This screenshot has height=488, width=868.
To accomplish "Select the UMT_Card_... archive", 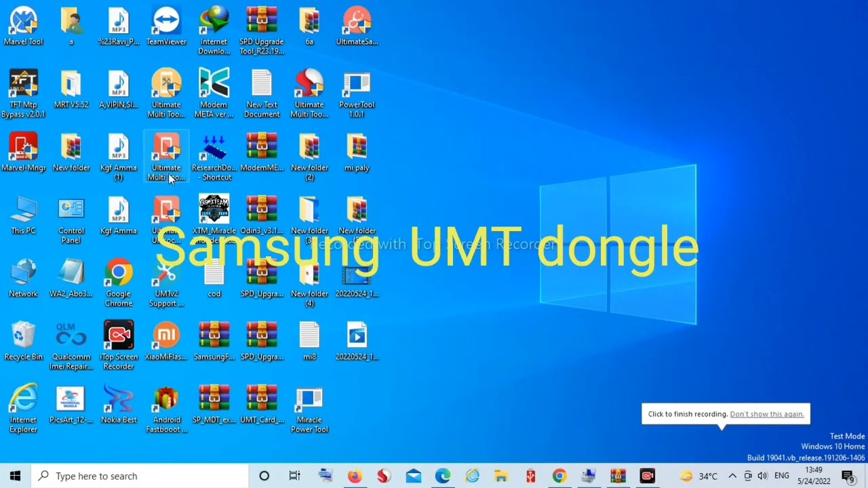I will coord(262,405).
